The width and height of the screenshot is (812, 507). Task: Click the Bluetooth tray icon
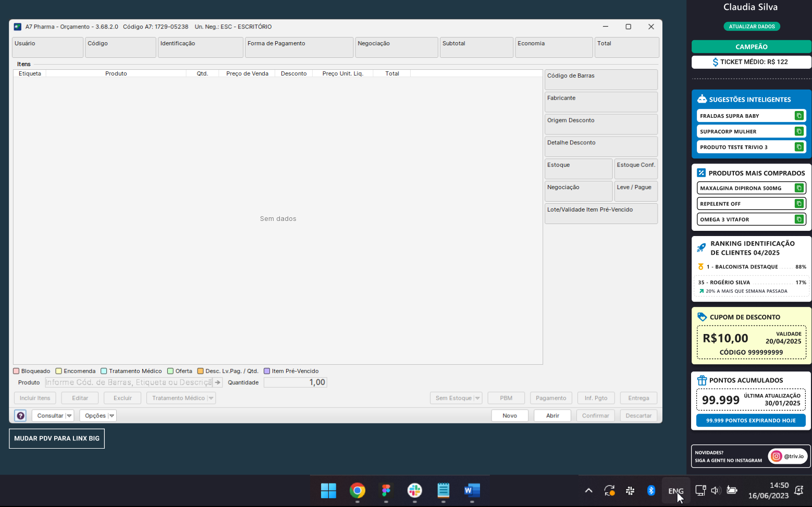point(651,490)
